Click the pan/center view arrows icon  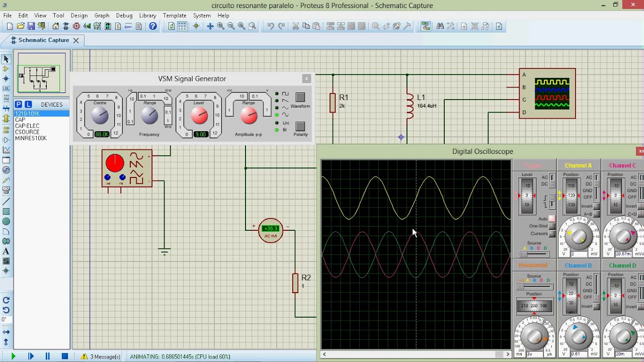pos(210,26)
